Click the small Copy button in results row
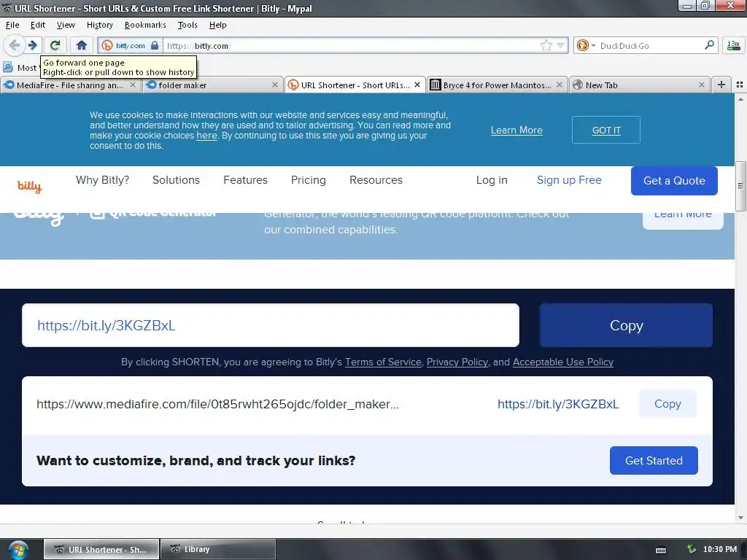 pyautogui.click(x=667, y=404)
